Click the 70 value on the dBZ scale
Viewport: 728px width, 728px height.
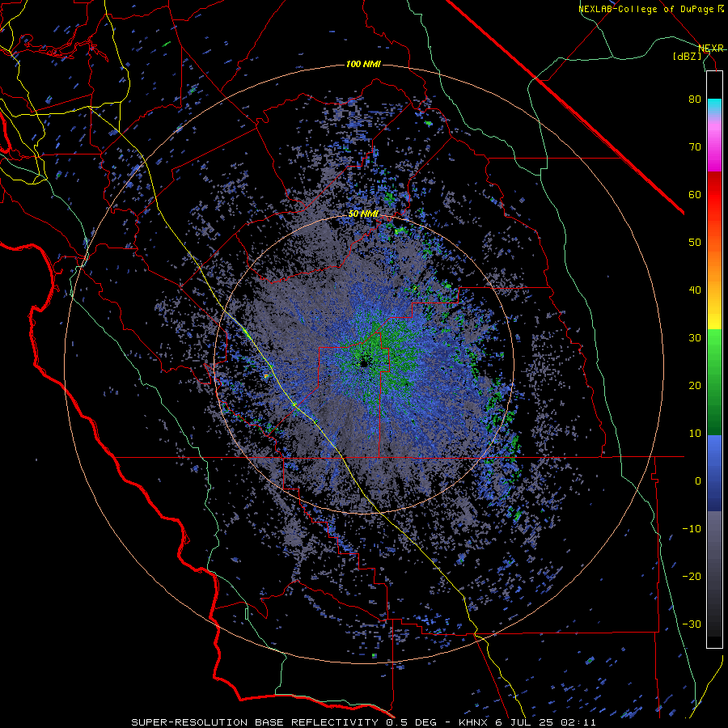click(x=695, y=147)
